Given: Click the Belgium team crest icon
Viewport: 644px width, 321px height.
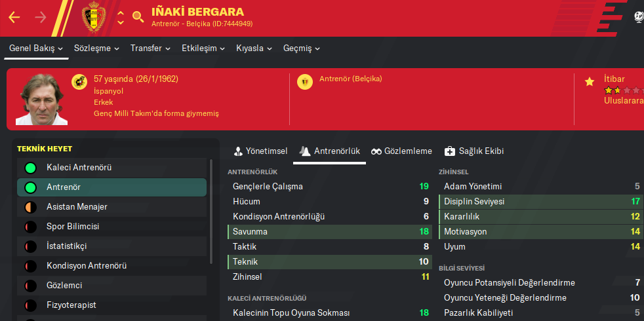Looking at the screenshot, I should point(94,18).
